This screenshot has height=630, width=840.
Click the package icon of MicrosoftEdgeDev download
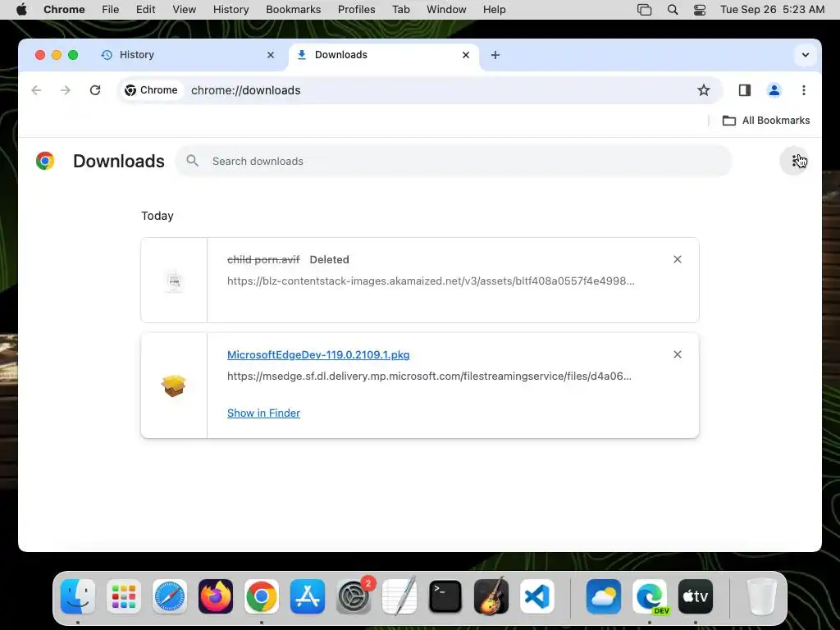174,386
